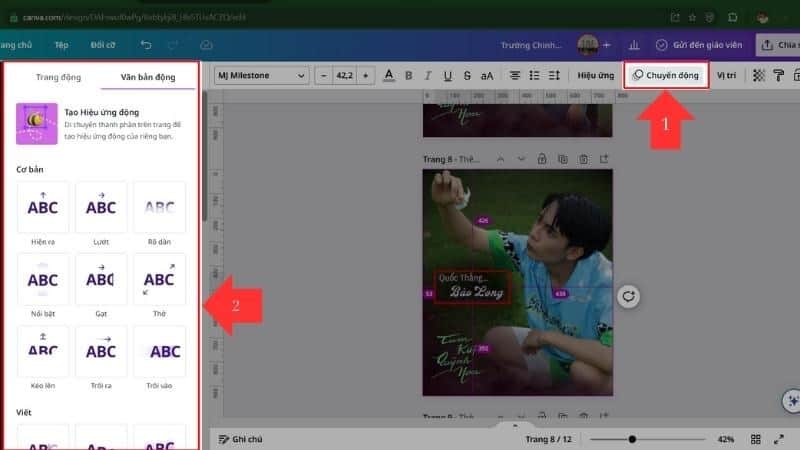Lock page 8 with the padlock icon
Image resolution: width=800 pixels, height=450 pixels.
(x=541, y=158)
